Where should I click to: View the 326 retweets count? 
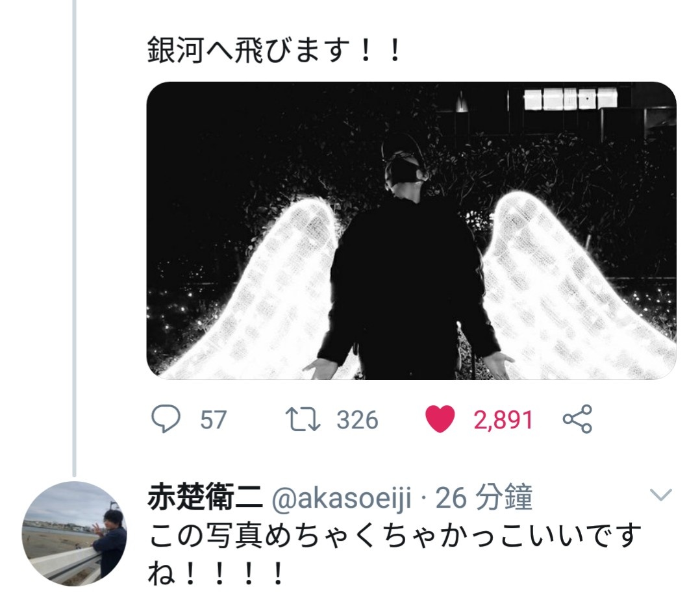click(357, 420)
